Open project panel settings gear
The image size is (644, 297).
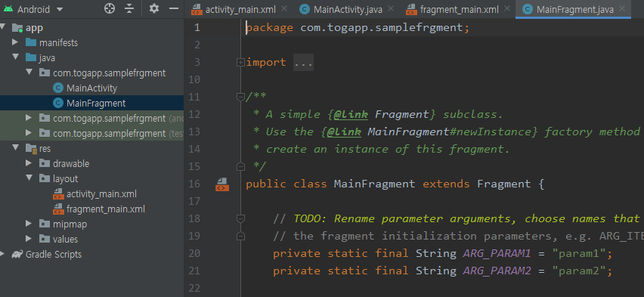(154, 8)
